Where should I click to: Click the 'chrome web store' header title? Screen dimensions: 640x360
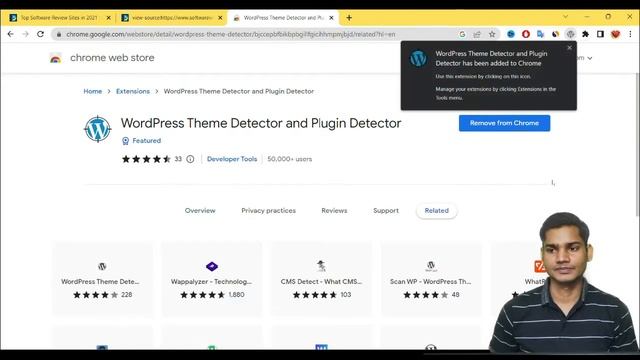click(112, 58)
